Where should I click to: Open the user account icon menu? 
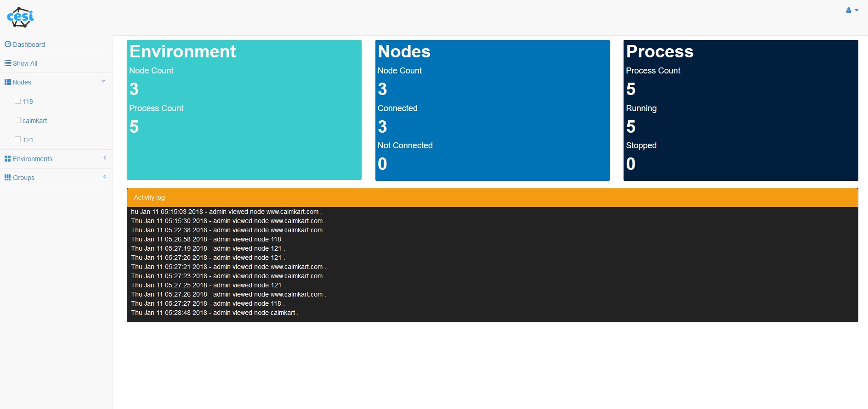[x=849, y=10]
